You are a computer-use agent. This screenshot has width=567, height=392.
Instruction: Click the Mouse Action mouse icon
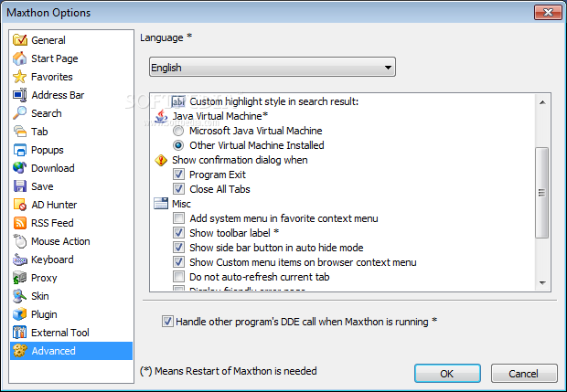point(20,241)
